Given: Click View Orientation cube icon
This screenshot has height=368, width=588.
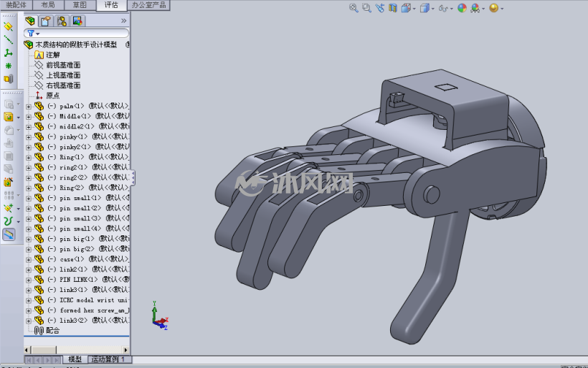Looking at the screenshot, I should pyautogui.click(x=406, y=8).
